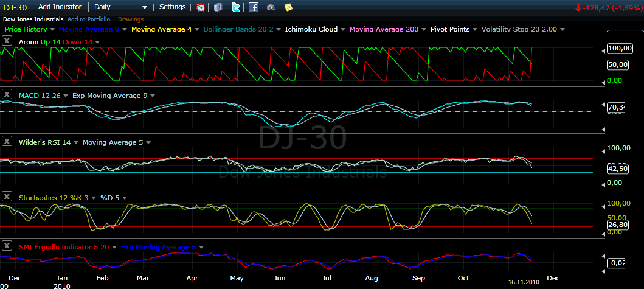The height and width of the screenshot is (289, 644).
Task: Open the yellow sticky note icon
Action: point(289,7)
